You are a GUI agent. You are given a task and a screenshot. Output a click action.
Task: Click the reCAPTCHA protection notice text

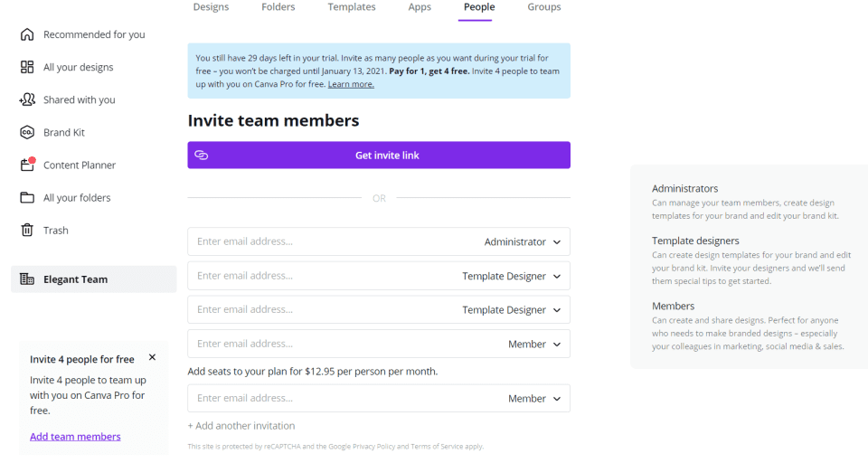pos(335,447)
